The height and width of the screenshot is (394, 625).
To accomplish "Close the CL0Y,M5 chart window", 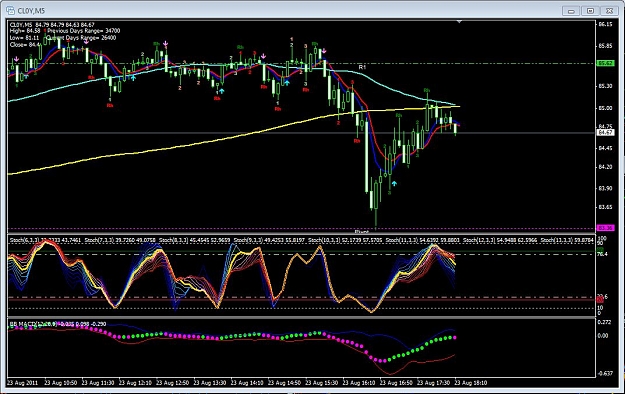I will (609, 11).
